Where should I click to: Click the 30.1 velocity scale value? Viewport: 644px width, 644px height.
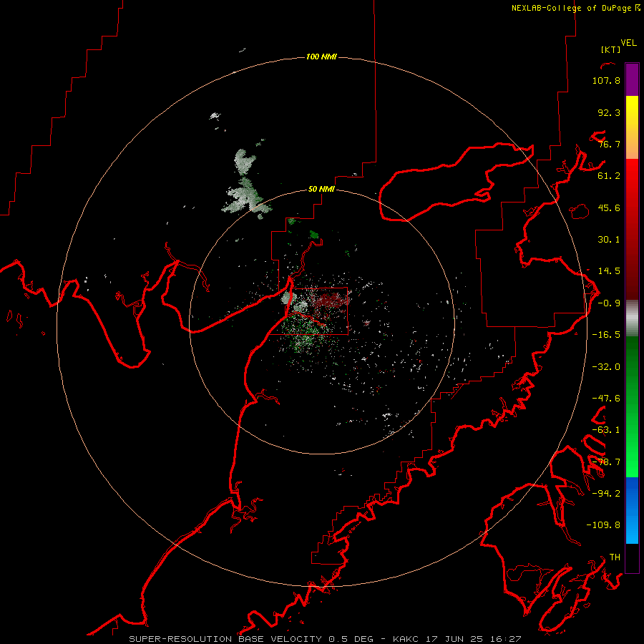[x=609, y=240]
